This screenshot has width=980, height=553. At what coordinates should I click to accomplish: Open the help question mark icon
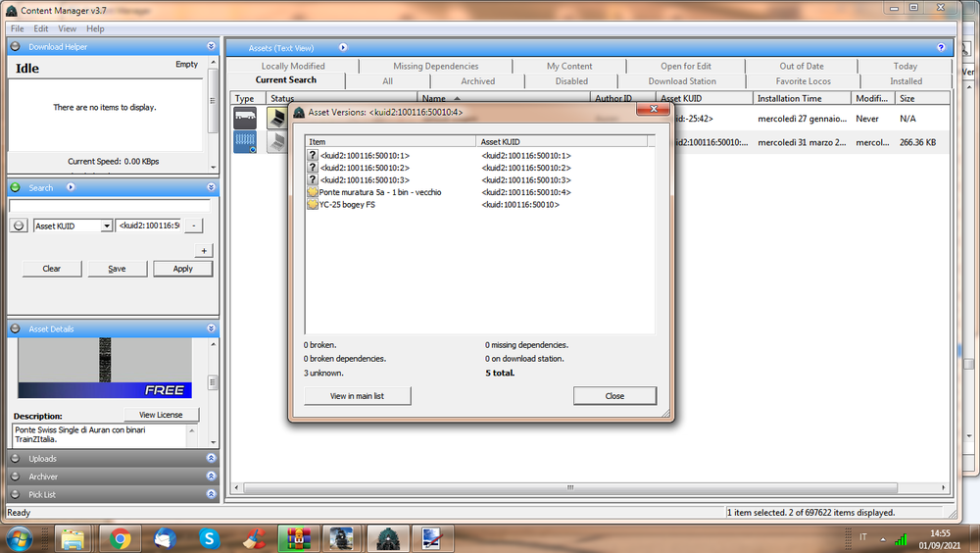coord(941,47)
